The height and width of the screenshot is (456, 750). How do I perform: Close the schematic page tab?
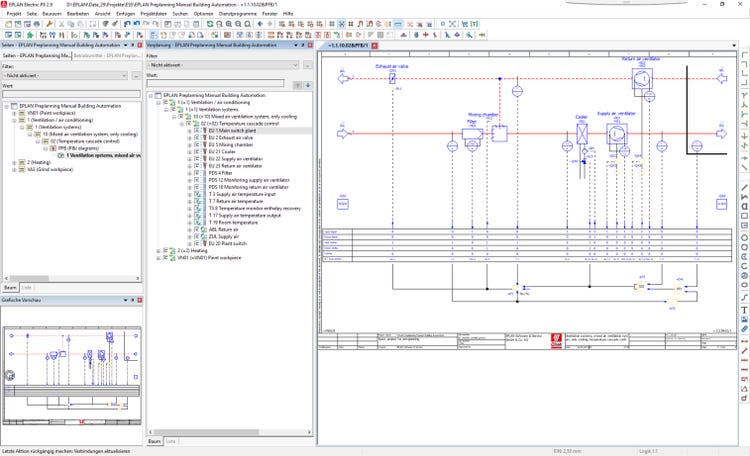(373, 46)
